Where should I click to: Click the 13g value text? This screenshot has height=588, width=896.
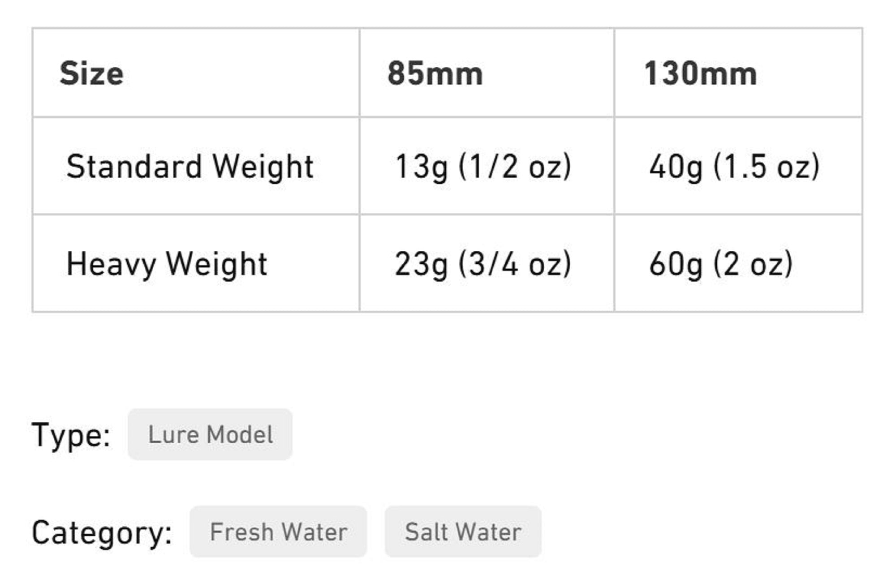[421, 167]
